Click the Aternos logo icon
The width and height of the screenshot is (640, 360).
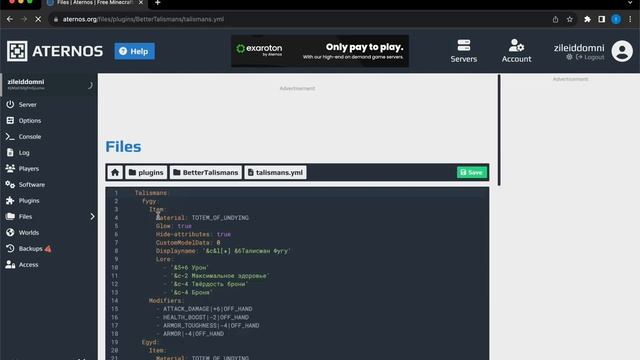click(17, 51)
